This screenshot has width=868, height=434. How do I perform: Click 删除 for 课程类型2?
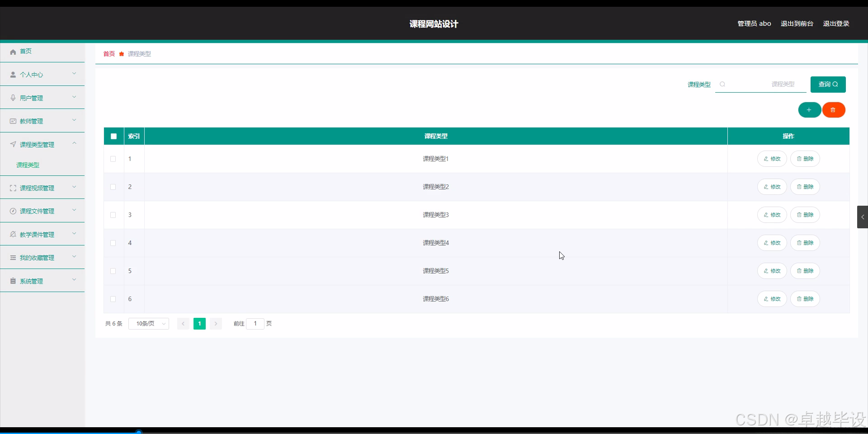click(x=805, y=187)
